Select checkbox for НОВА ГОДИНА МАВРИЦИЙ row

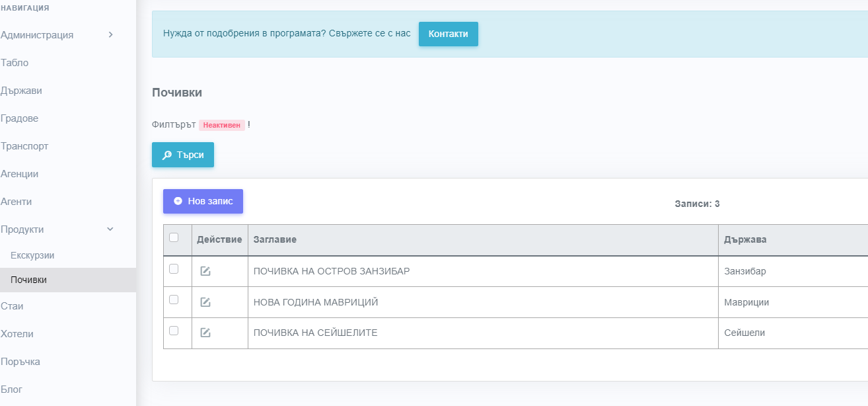[174, 300]
